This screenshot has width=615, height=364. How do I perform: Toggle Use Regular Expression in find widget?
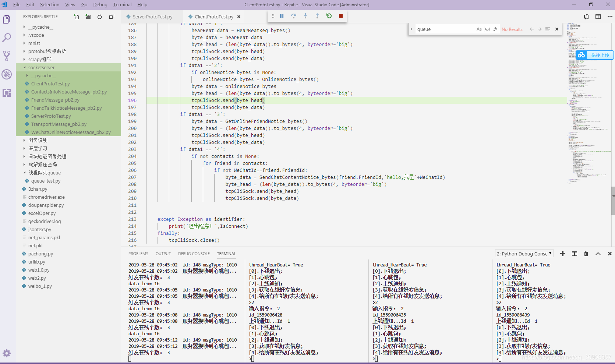495,29
